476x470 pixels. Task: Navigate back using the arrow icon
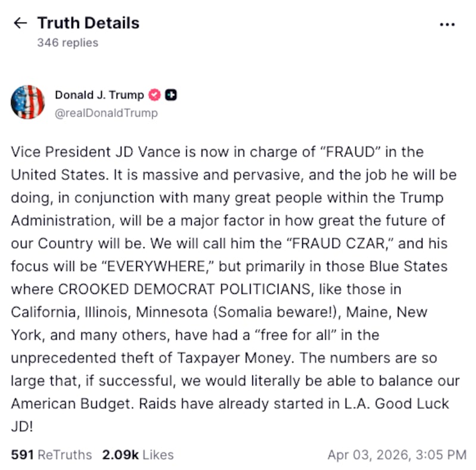coord(20,23)
